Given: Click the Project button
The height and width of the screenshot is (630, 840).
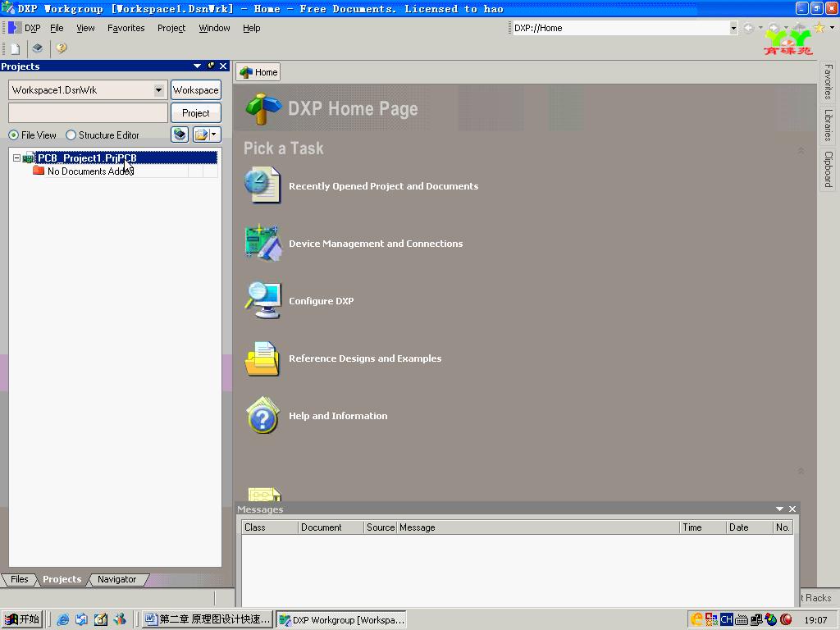Looking at the screenshot, I should pos(195,113).
